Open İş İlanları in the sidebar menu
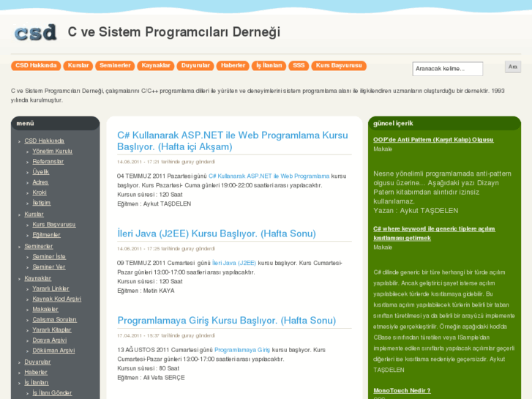This screenshot has height=399, width=532. [37, 383]
